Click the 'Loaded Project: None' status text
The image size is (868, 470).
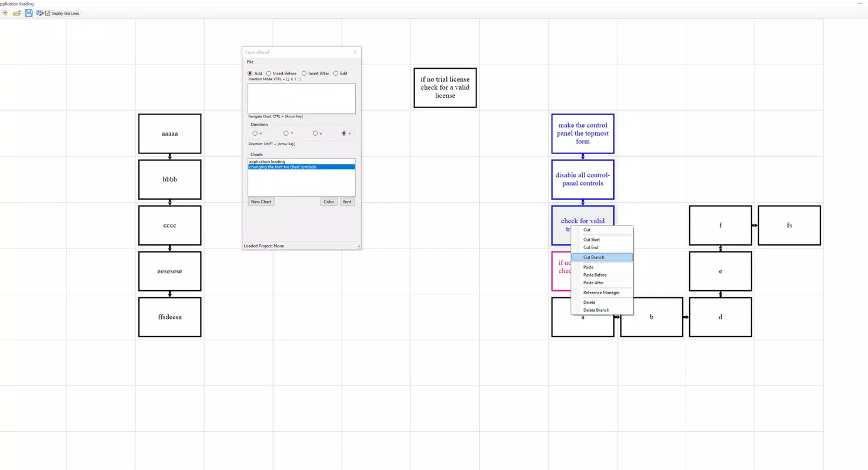tap(264, 246)
